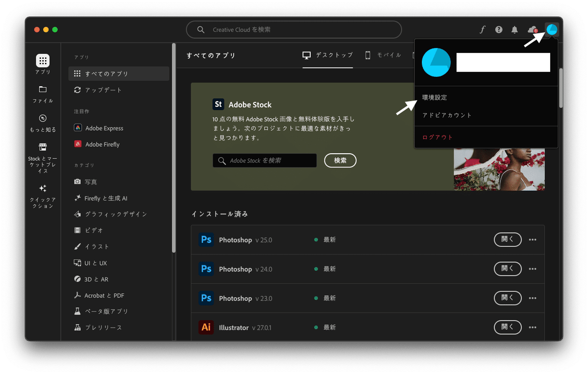
Task: Select すべてのアプリ in the sidebar list
Action: [119, 73]
